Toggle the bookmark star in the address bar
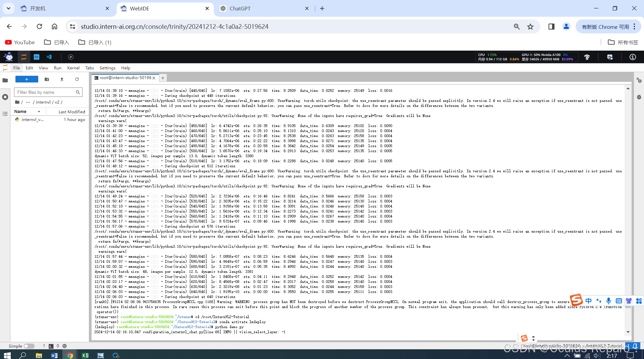Screen dimensions: 644x359 click(530, 26)
